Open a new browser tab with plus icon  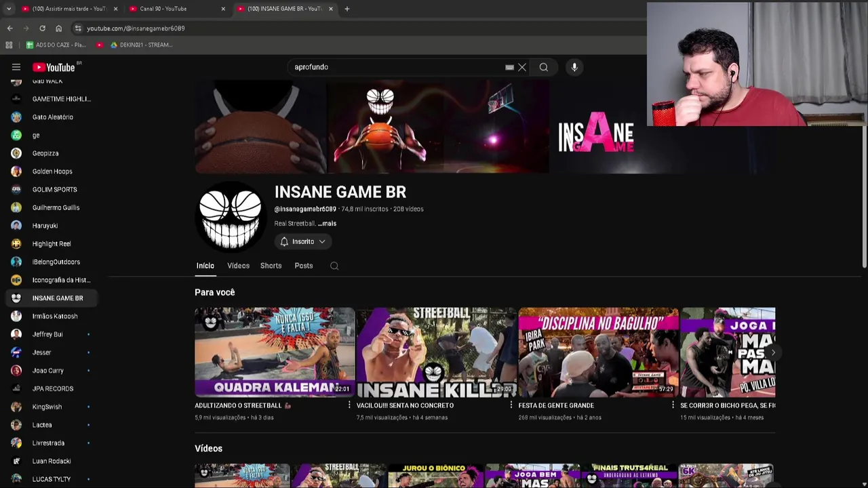(347, 9)
